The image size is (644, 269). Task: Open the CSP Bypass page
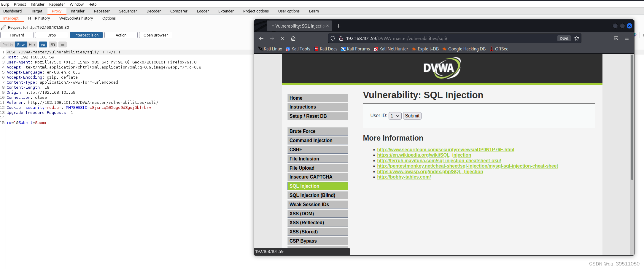[x=317, y=241]
